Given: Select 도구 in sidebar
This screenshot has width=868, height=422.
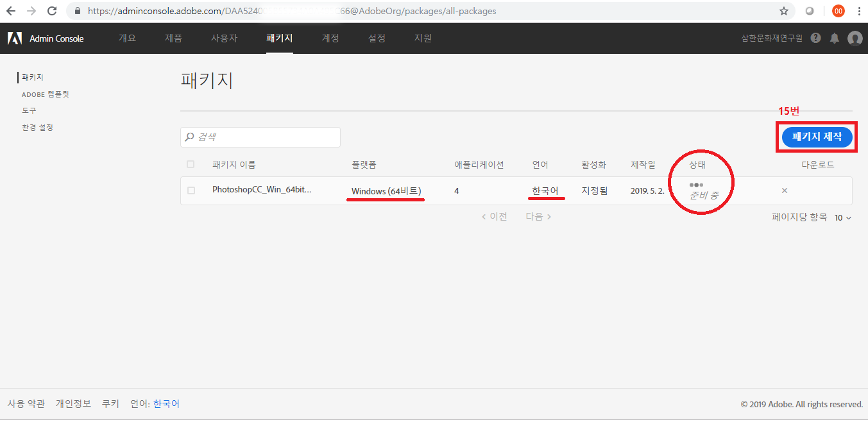Looking at the screenshot, I should (29, 110).
